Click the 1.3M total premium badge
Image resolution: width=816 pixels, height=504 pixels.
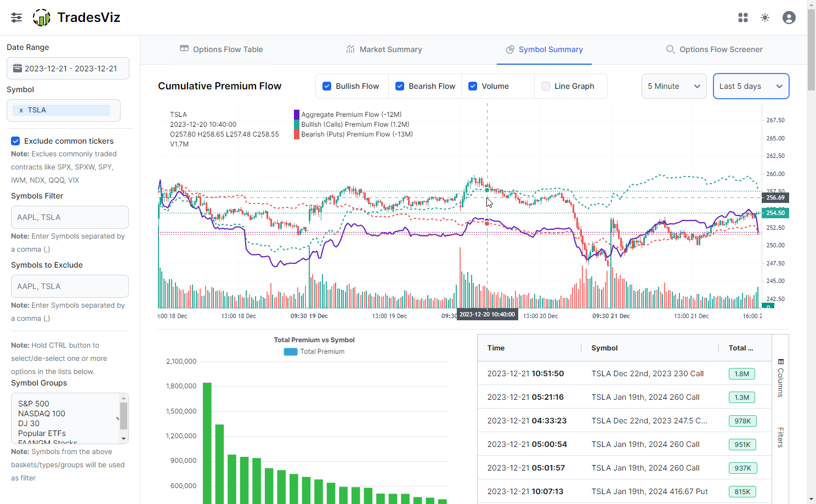pos(742,398)
